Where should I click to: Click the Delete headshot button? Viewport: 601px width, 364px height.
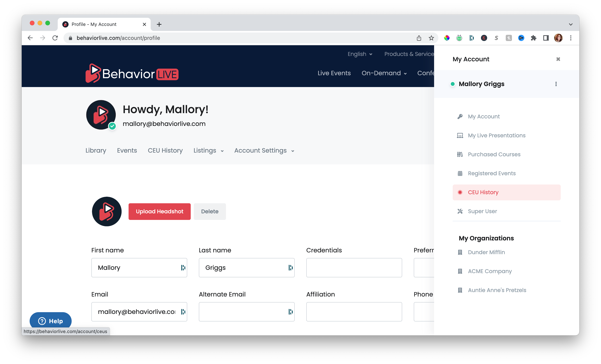tap(210, 211)
